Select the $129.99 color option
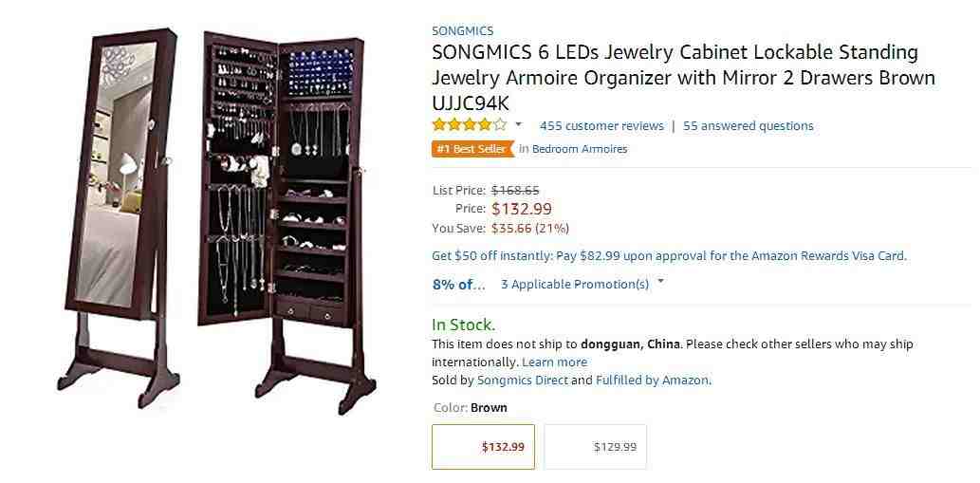 click(595, 447)
